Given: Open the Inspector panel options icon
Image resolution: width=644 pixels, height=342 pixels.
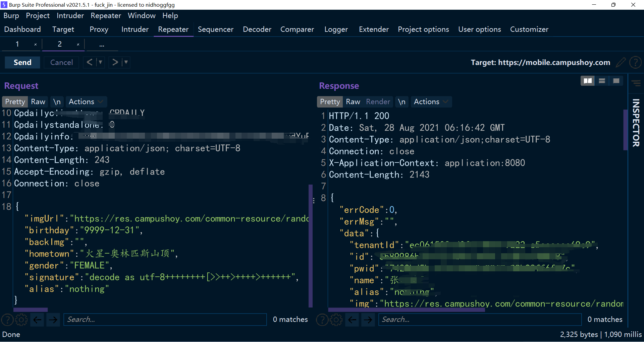Looking at the screenshot, I should point(636,83).
